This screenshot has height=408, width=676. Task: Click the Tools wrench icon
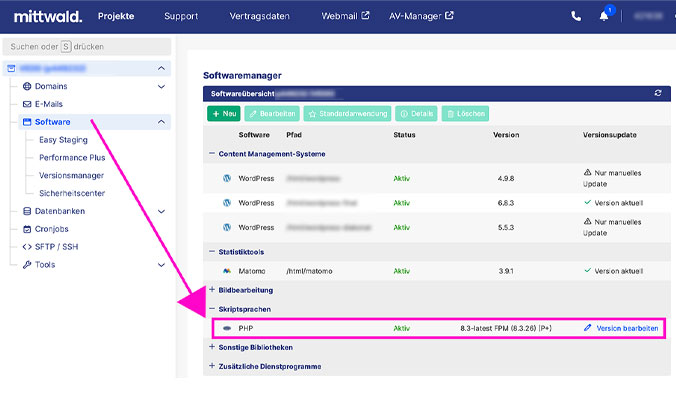tap(27, 265)
